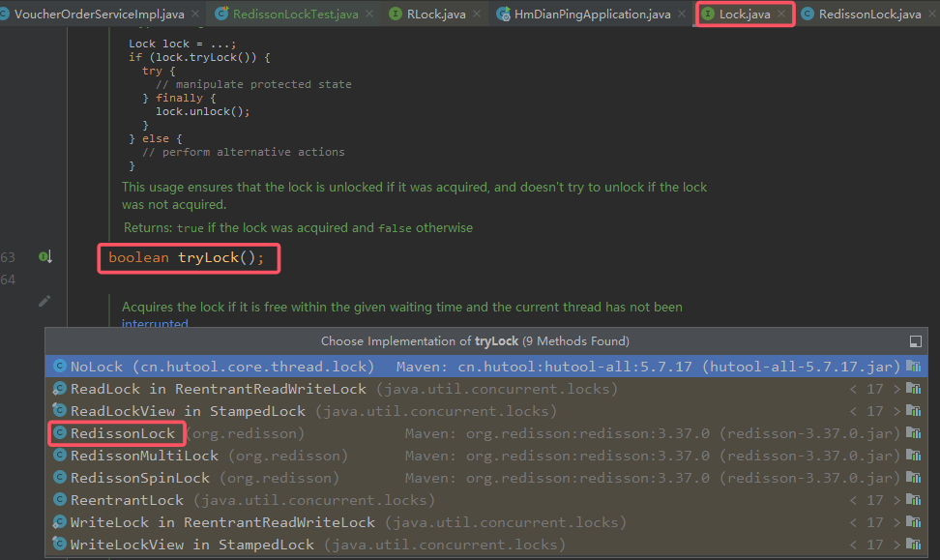Click the pencil edit icon in gutter

(44, 301)
